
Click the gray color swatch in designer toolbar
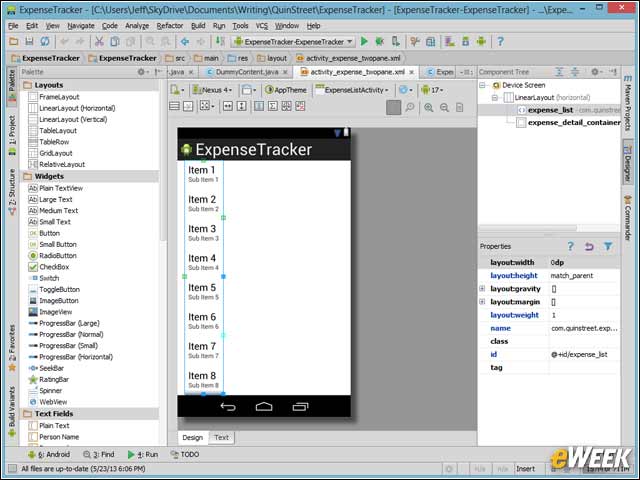[393, 107]
